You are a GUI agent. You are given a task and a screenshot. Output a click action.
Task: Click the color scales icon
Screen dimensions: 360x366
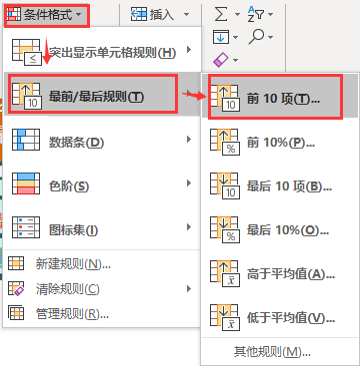point(26,183)
